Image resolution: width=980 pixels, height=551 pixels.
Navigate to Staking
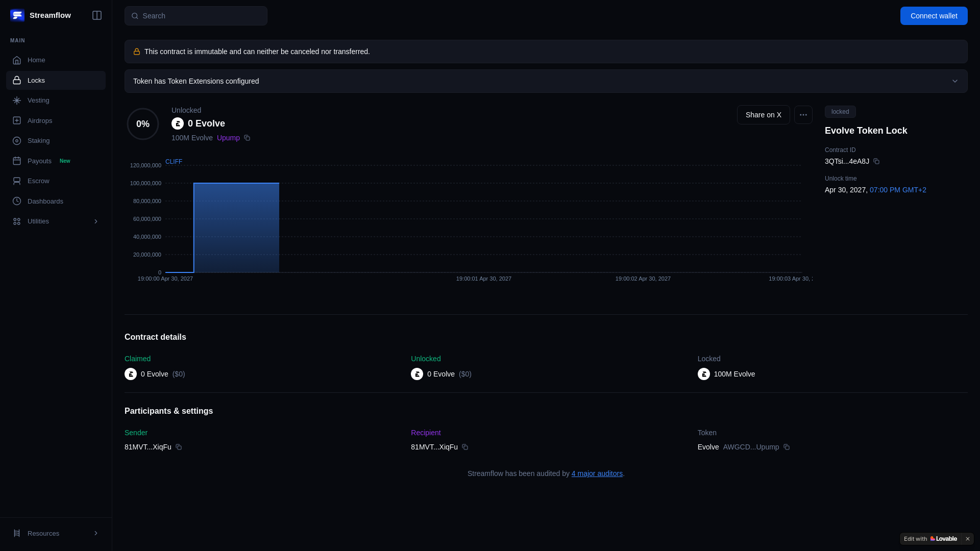56,141
